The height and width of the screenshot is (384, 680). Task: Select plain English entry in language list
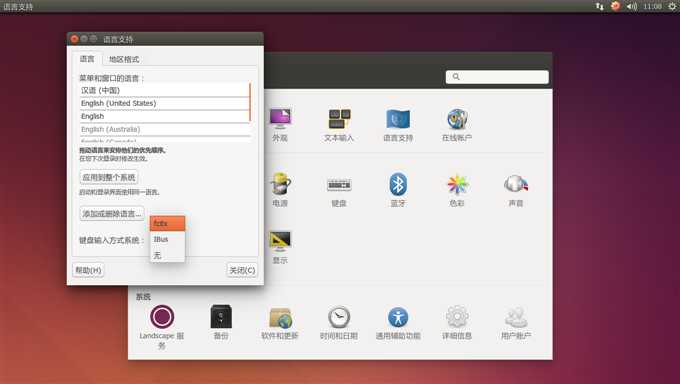click(x=164, y=116)
